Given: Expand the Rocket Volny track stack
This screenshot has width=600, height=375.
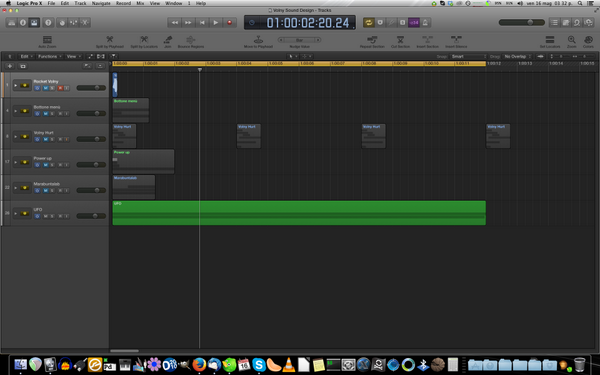Looking at the screenshot, I should pos(16,85).
